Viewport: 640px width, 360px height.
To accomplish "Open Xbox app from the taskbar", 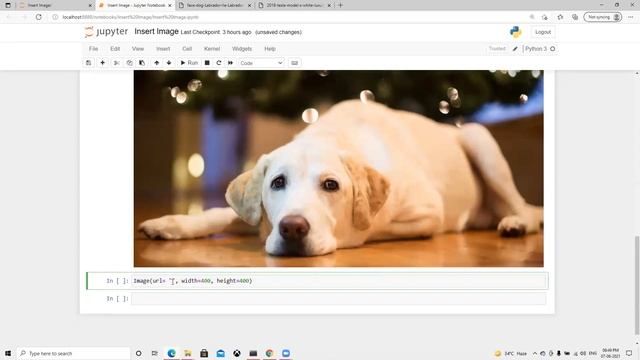I will coord(237,353).
